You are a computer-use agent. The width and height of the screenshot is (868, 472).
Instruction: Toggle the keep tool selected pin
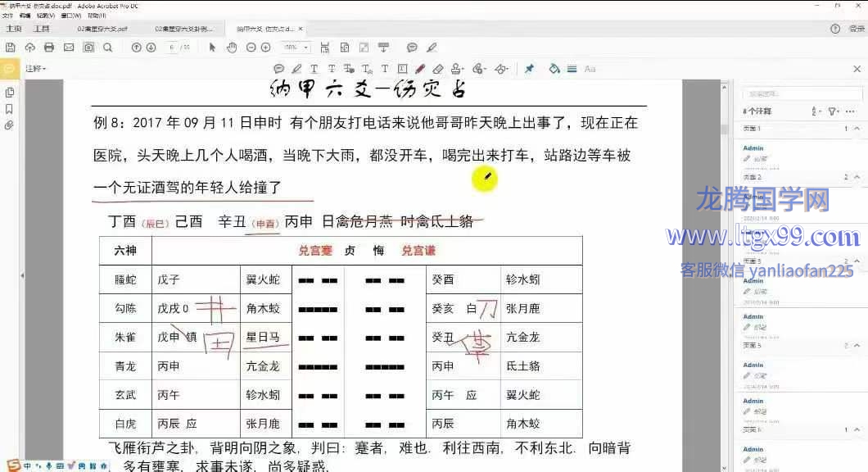(x=529, y=69)
